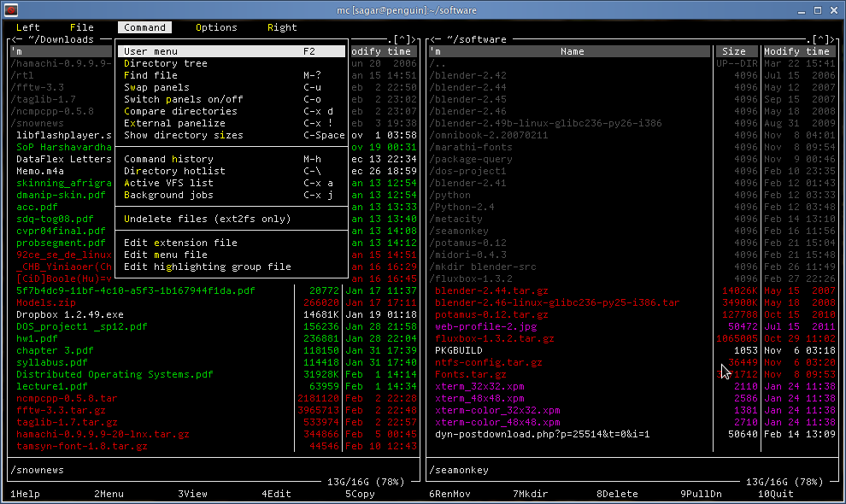Open left panel history list caret
Screen dimensions: 846x504
click(x=402, y=39)
